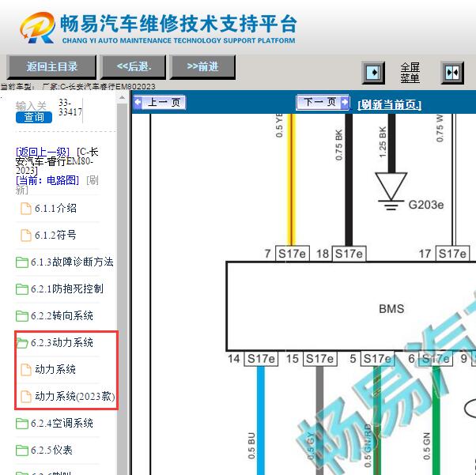Collapse 6.2.3动力系统 folder
The height and width of the screenshot is (475, 476).
62,343
